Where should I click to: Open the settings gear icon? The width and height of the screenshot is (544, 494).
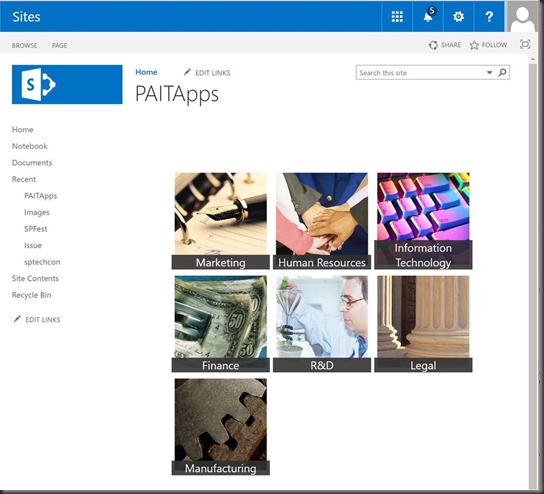pyautogui.click(x=459, y=16)
